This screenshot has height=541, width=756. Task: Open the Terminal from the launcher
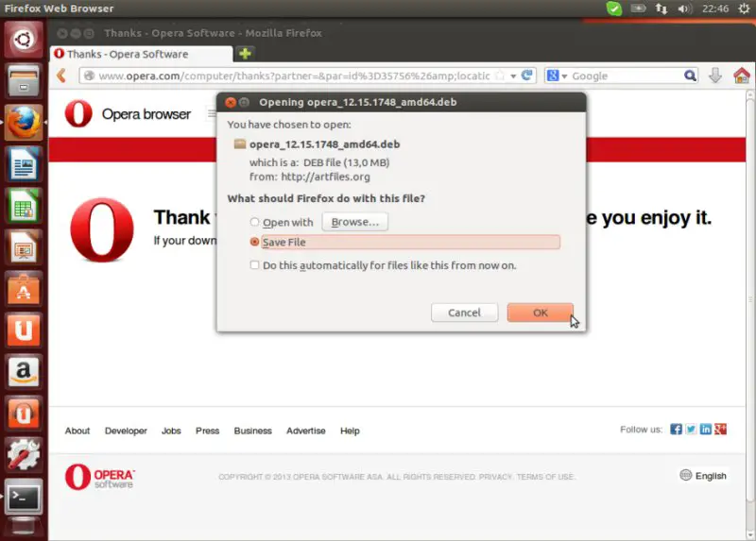pos(23,497)
